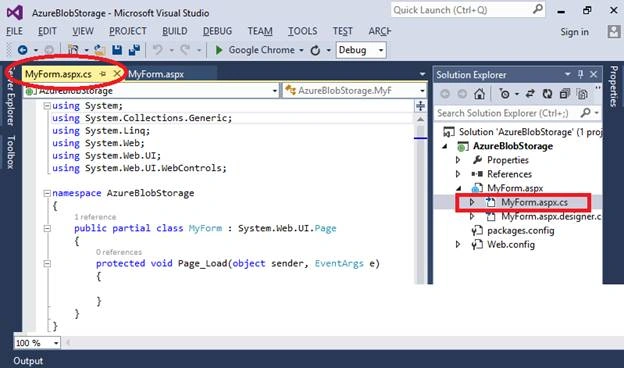Open the PROJECT menu

[x=128, y=31]
